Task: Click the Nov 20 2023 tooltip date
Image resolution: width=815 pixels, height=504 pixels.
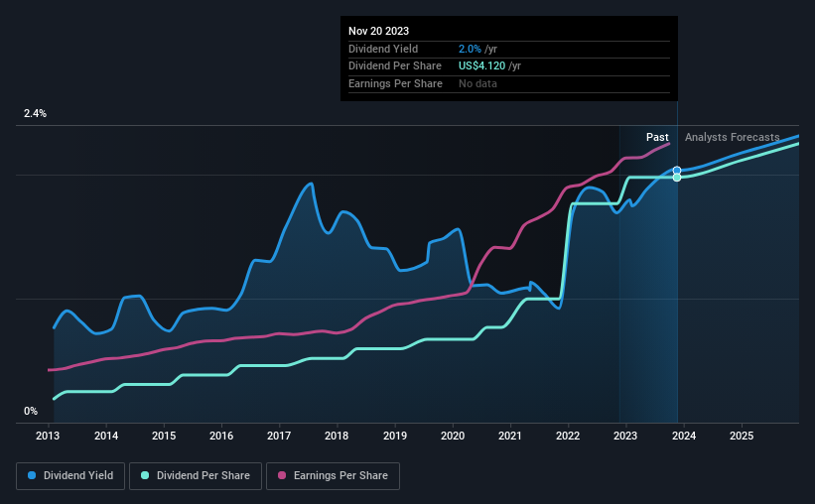Action: (x=378, y=31)
